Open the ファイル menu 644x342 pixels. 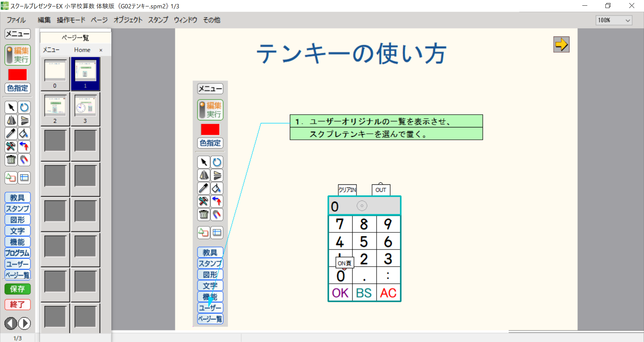16,20
